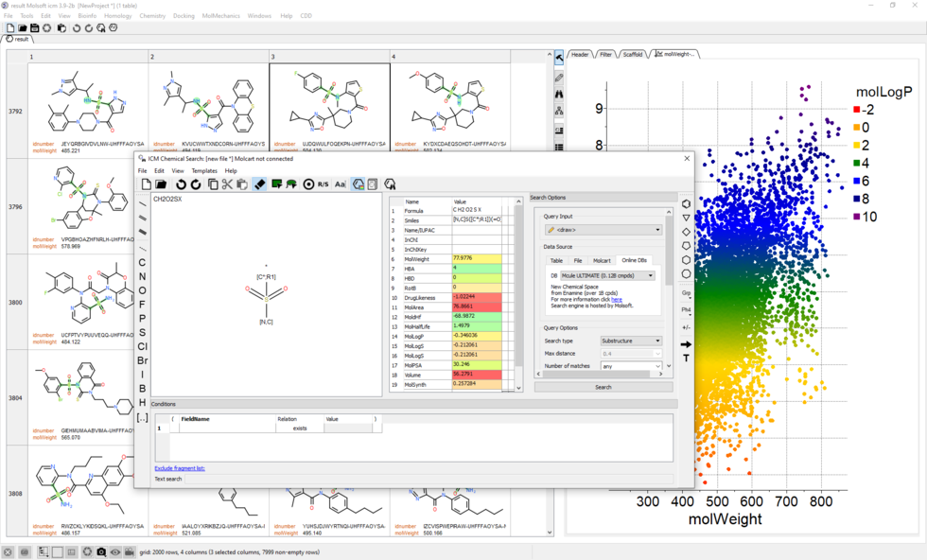Open the Header tab in main window
927x560 pixels.
tap(579, 55)
